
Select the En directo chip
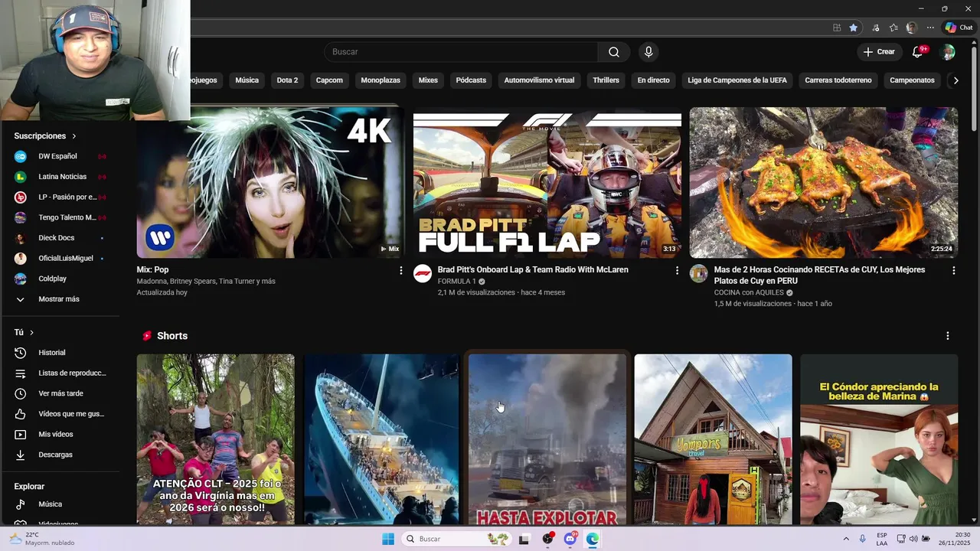(653, 80)
